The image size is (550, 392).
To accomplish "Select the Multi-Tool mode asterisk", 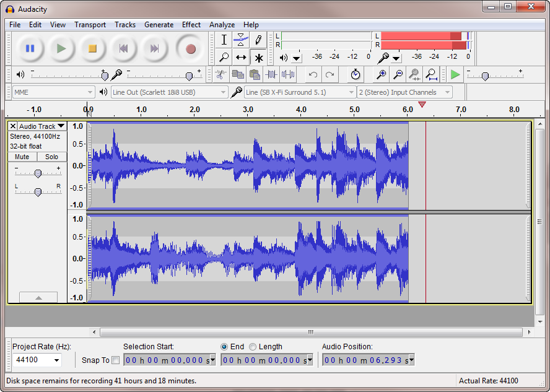I will [258, 57].
